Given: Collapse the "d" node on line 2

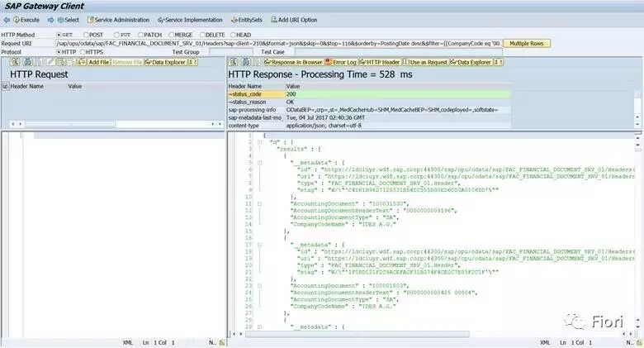Looking at the screenshot, I should [x=259, y=142].
